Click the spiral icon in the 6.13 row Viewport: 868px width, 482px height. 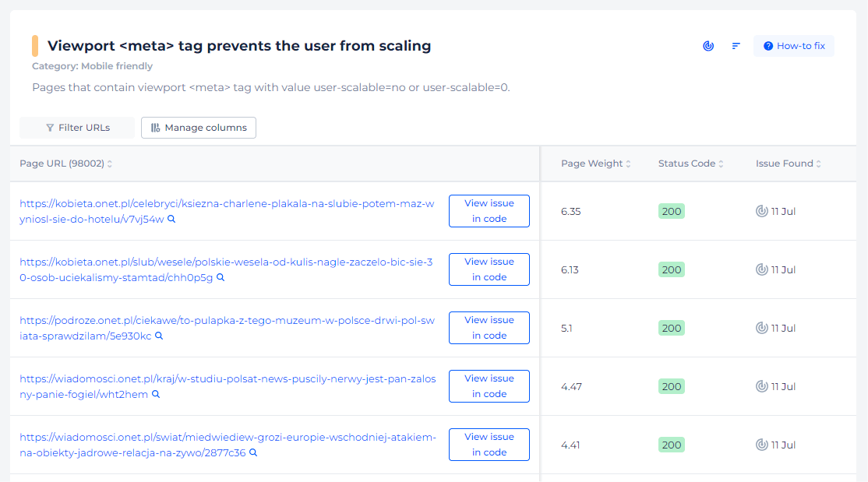[x=762, y=269]
